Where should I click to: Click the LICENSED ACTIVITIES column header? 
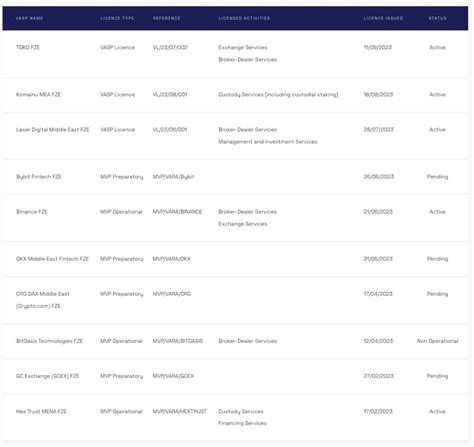point(244,18)
